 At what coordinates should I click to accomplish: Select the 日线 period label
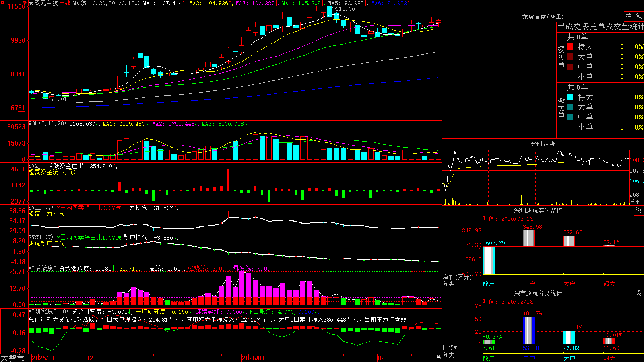(65, 3)
